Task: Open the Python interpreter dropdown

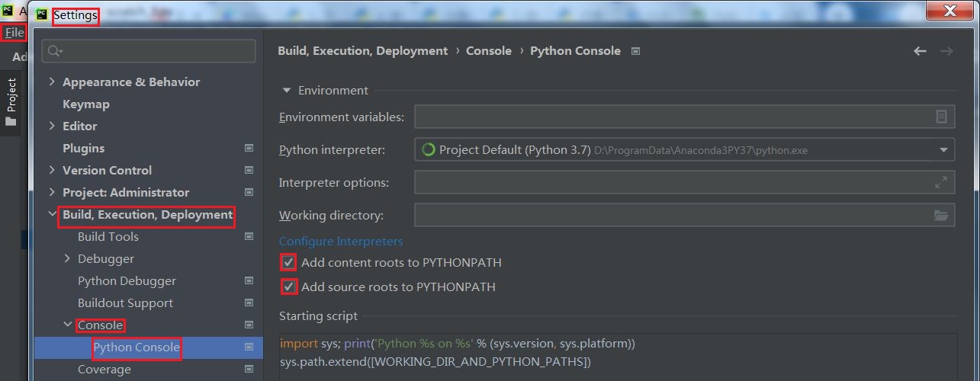Action: [x=944, y=150]
